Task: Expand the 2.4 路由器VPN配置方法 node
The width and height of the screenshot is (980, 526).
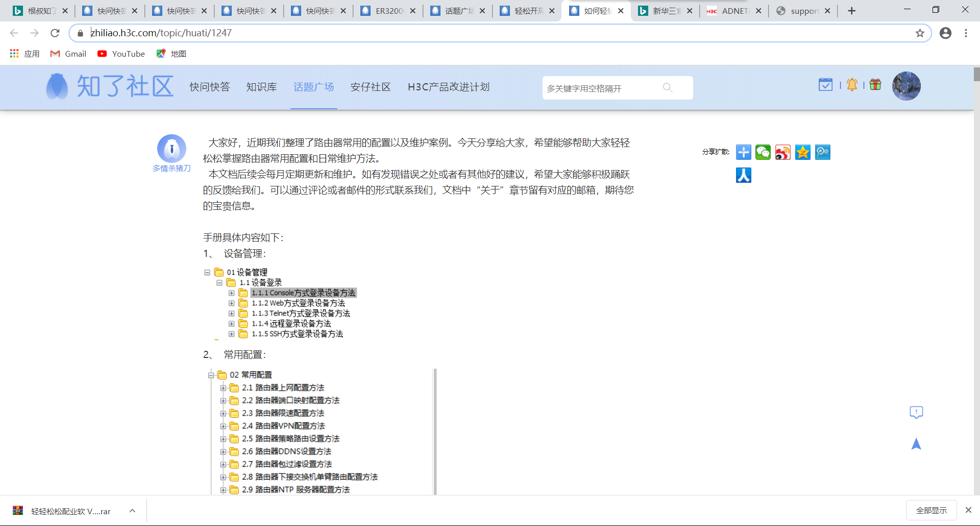Action: (x=223, y=426)
